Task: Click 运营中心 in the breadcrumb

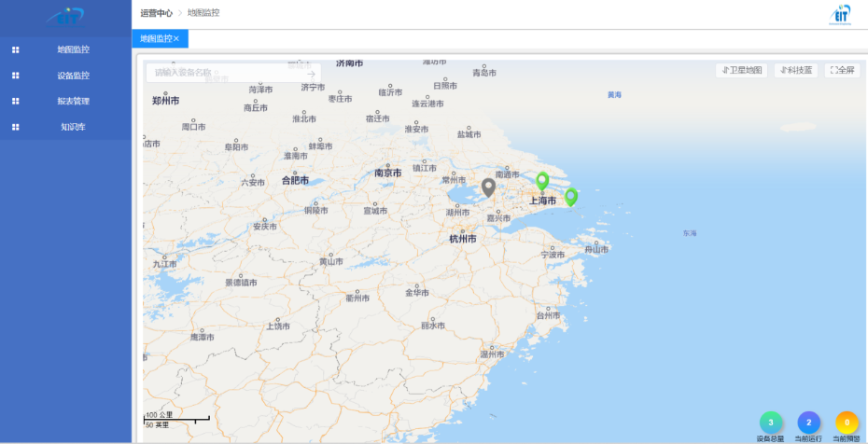Action: [156, 13]
